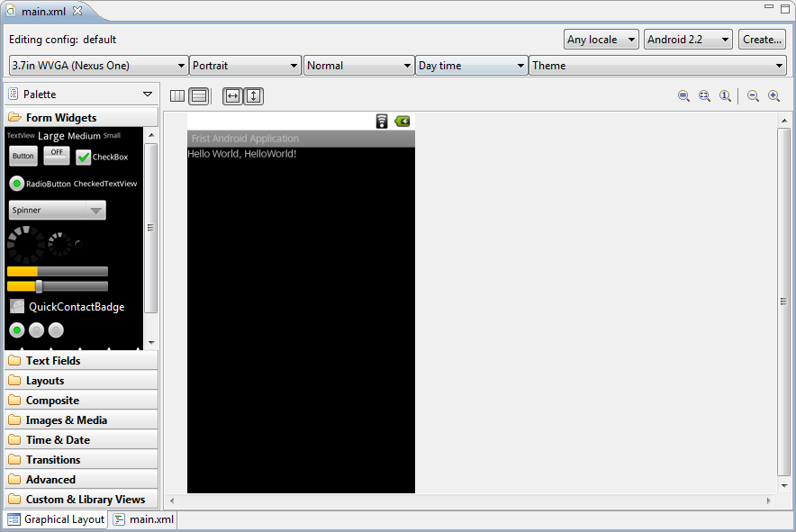
Task: Select the Medium text palette widget
Action: 84,136
